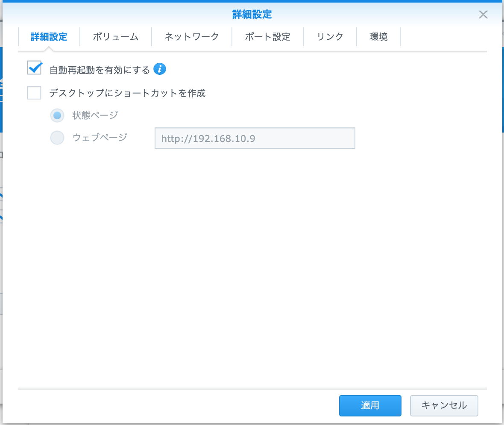Click the dialog title 詳細設定
Screen dimensions: 504x425
[252, 14]
